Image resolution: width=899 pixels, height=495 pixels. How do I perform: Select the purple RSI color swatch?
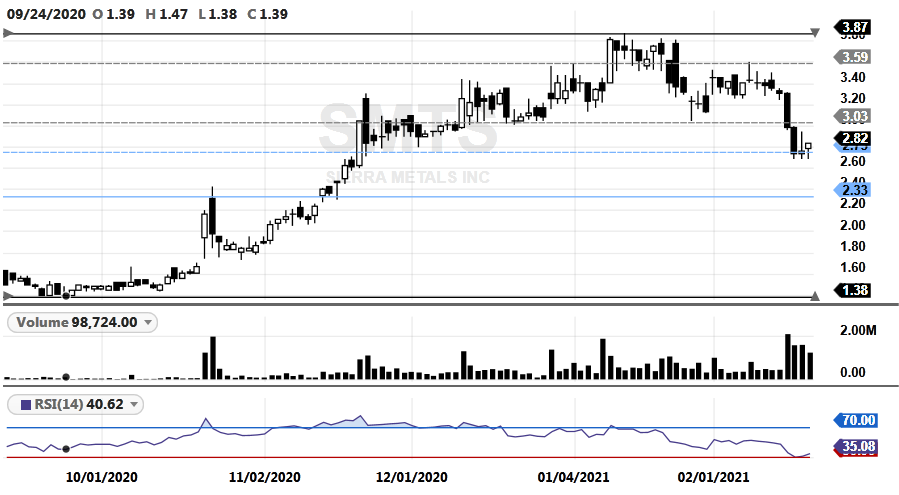[x=26, y=405]
